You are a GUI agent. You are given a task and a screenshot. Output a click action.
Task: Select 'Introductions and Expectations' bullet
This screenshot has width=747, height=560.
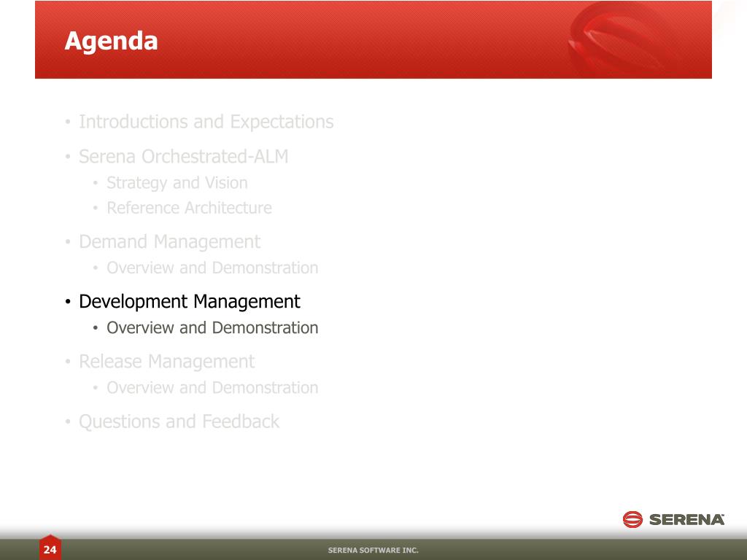206,122
